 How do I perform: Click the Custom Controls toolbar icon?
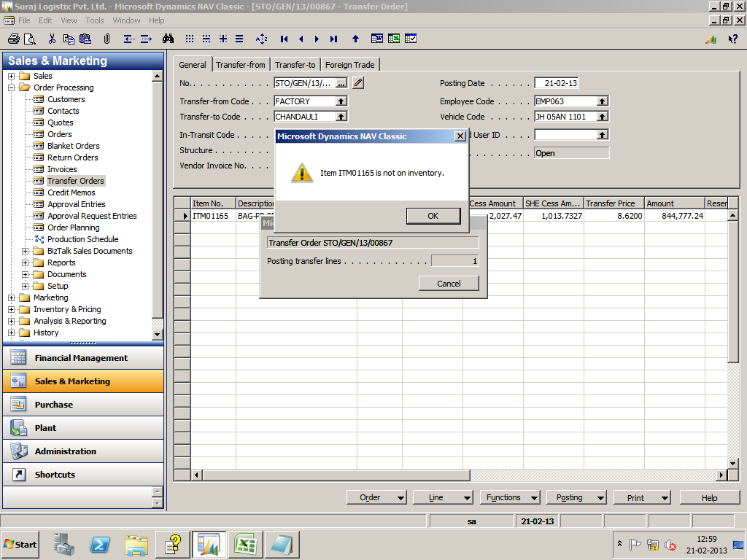point(411,39)
